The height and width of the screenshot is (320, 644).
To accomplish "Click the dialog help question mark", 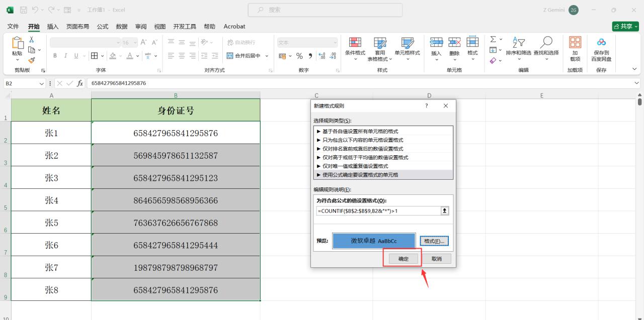I will point(427,106).
